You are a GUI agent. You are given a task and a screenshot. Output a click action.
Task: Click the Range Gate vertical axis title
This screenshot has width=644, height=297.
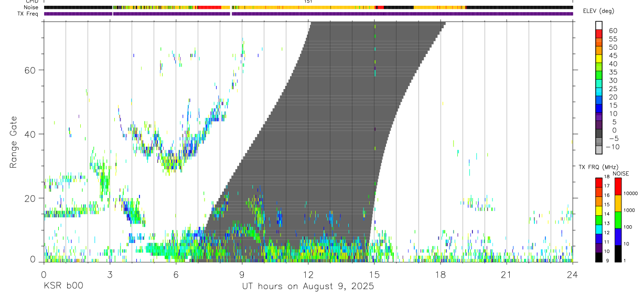coord(13,140)
